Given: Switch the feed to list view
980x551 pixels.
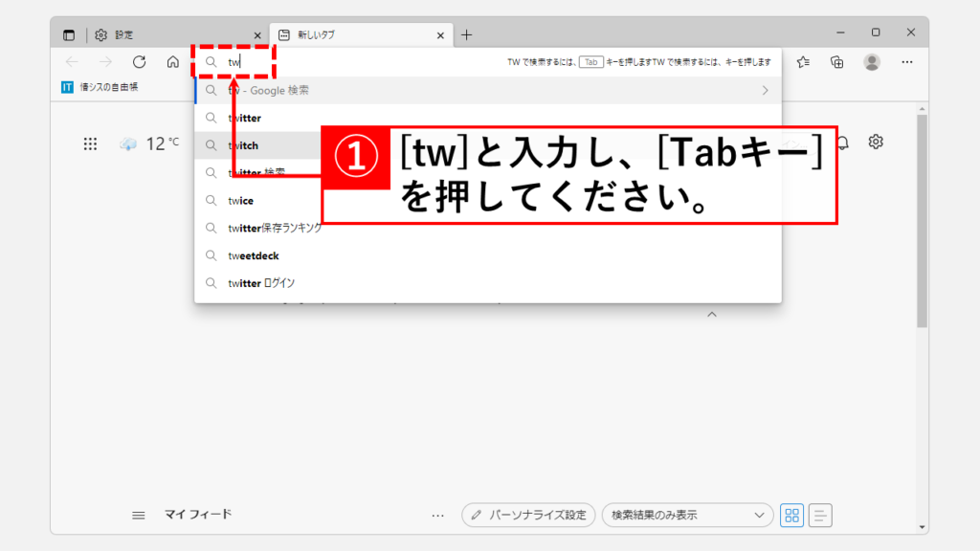Looking at the screenshot, I should [x=820, y=515].
